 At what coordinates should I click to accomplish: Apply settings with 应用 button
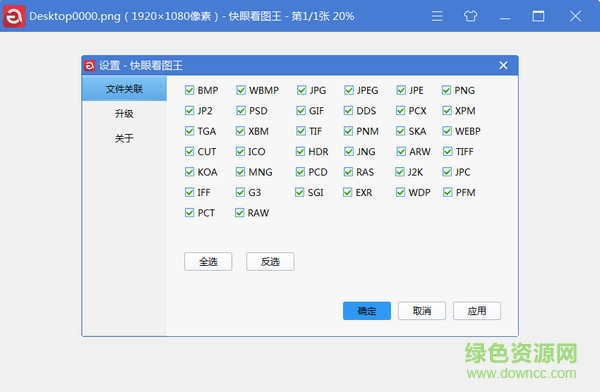coord(477,310)
